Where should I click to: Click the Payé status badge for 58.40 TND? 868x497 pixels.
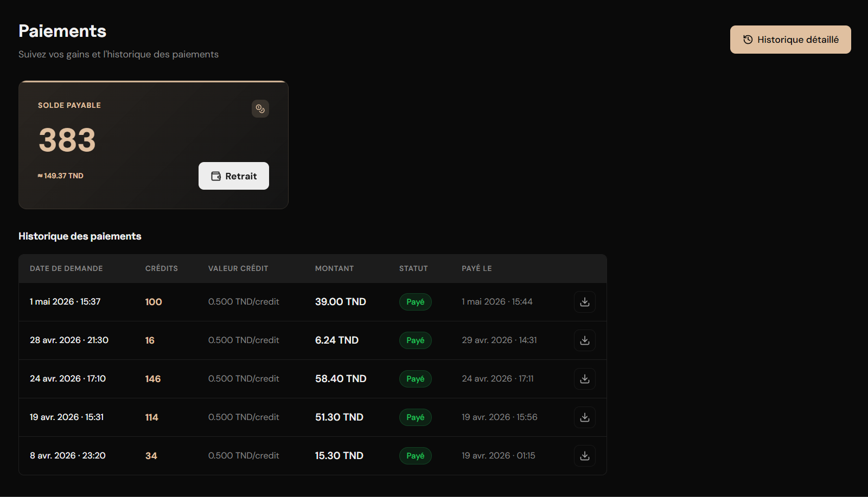[x=416, y=379]
